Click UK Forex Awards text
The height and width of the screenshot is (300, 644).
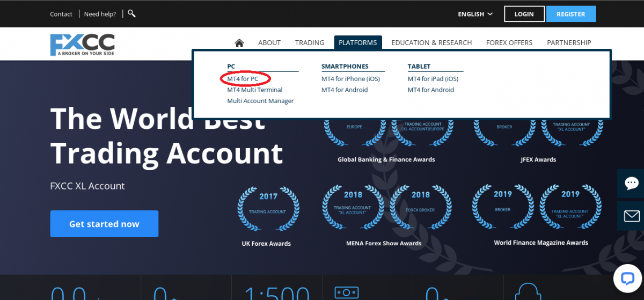tap(266, 244)
